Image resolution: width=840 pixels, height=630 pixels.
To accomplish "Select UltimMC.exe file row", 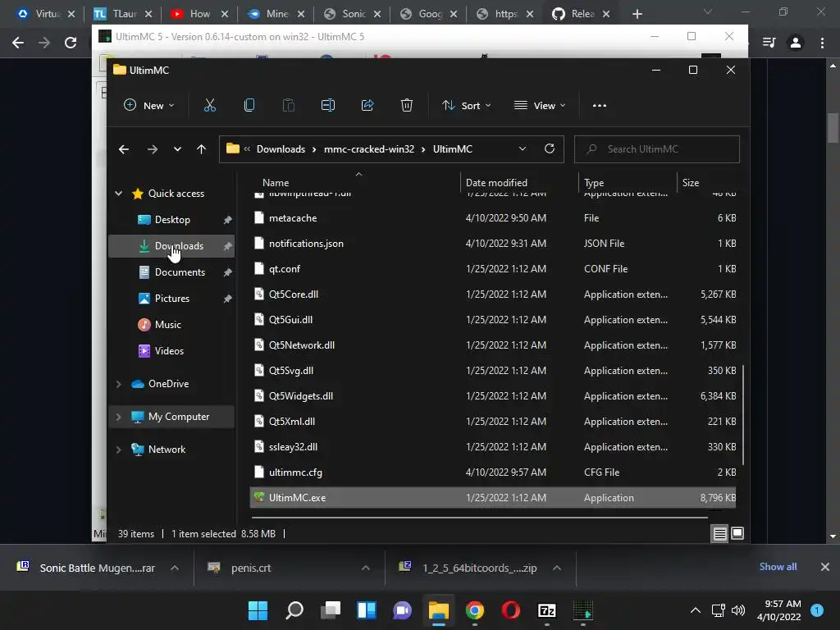I will click(493, 498).
